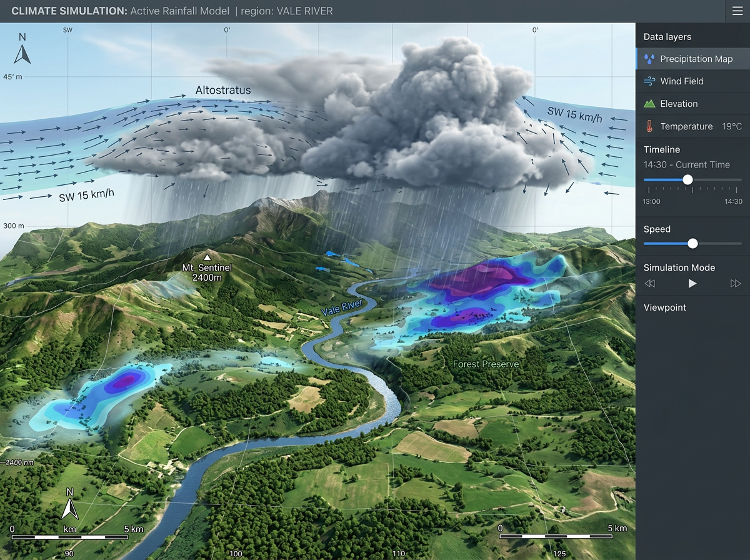Open the hamburger menu
Image resolution: width=750 pixels, height=560 pixels.
point(737,11)
